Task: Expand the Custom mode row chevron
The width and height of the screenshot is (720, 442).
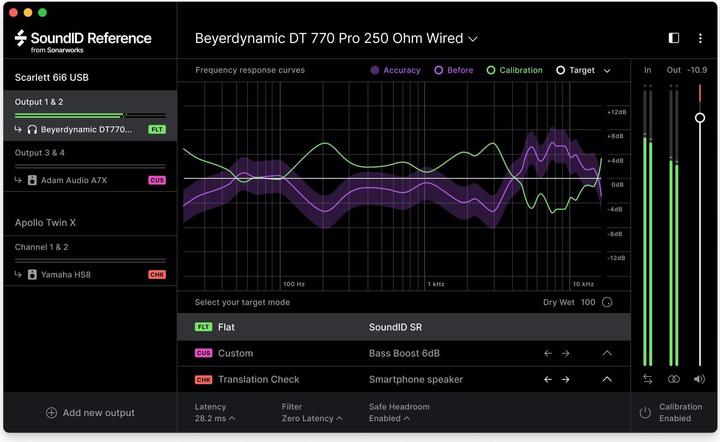Action: tap(607, 353)
